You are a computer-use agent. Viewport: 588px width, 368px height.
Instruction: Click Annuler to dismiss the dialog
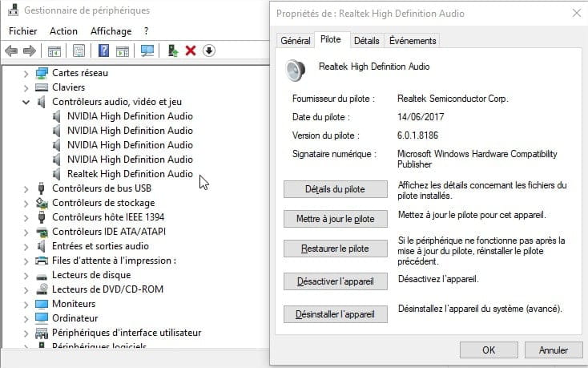pyautogui.click(x=553, y=350)
